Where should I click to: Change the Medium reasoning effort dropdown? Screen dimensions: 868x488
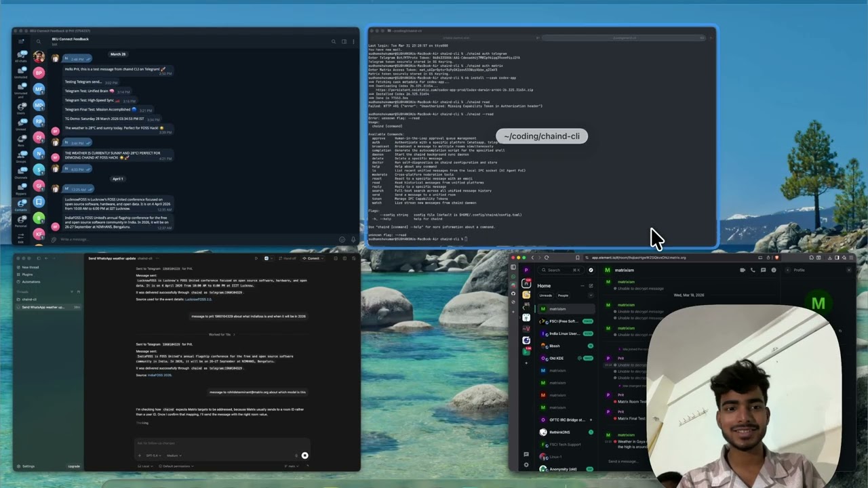pyautogui.click(x=174, y=455)
